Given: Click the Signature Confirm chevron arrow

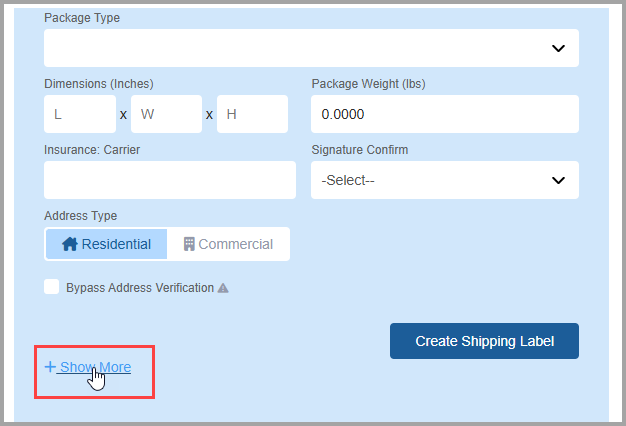Looking at the screenshot, I should coord(558,180).
